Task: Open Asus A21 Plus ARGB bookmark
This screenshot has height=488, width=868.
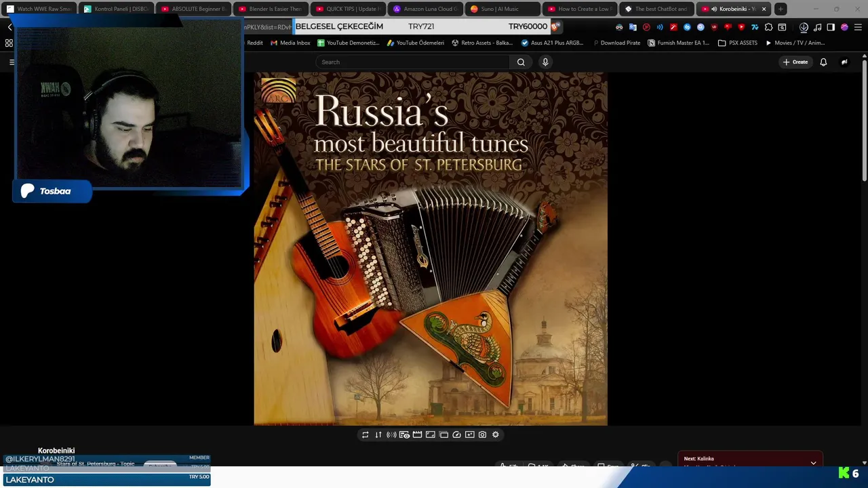Action: (x=552, y=43)
